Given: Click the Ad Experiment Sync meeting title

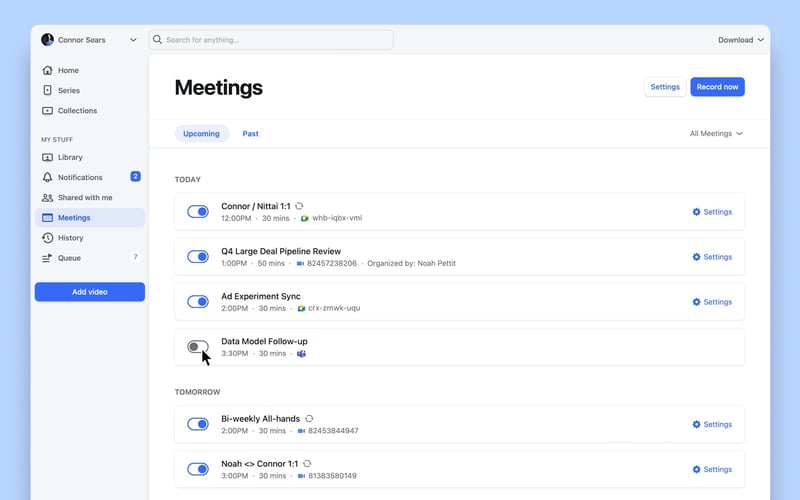Looking at the screenshot, I should [x=261, y=296].
